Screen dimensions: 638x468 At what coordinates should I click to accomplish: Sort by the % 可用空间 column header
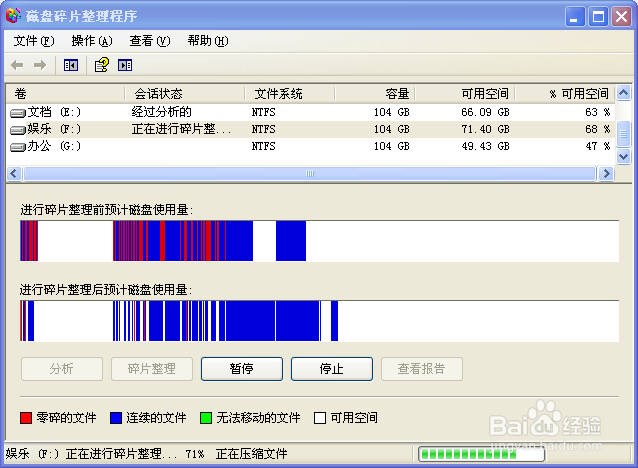(565, 94)
